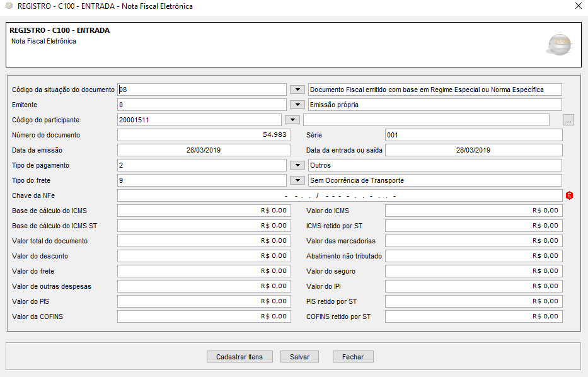The width and height of the screenshot is (588, 377).
Task: Open the Emitente dropdown arrow
Action: point(297,105)
